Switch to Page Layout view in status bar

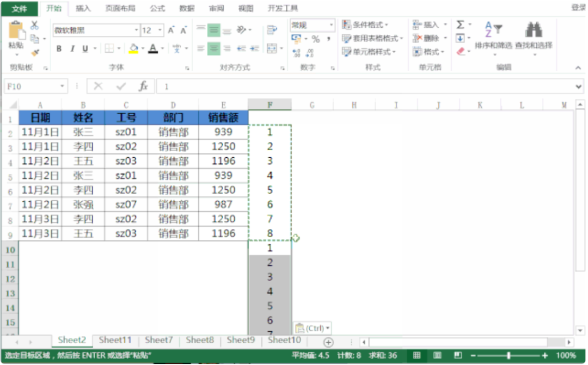pos(437,355)
